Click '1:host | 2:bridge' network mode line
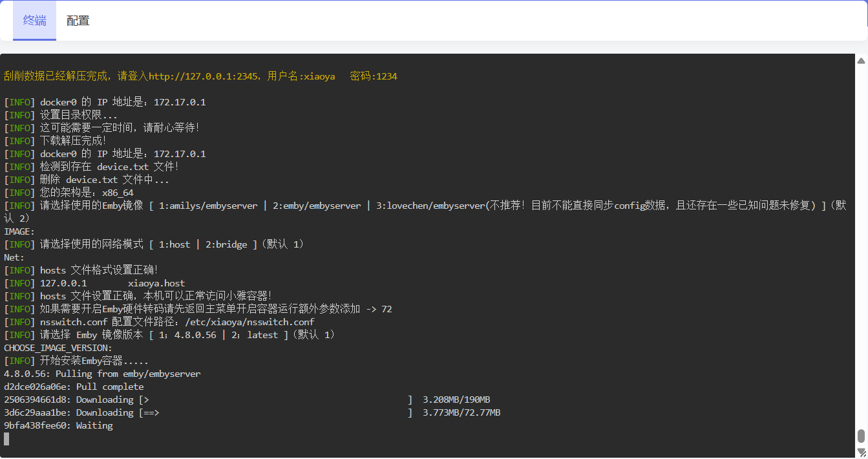The width and height of the screenshot is (868, 459). tap(154, 244)
